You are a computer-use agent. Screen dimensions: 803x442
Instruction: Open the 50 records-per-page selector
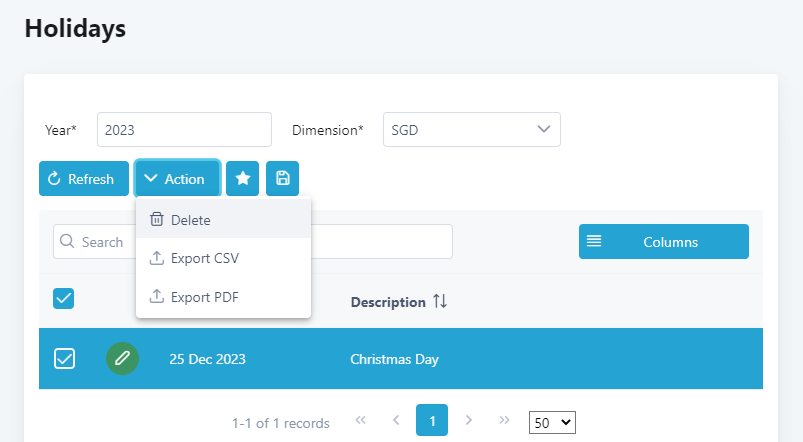pos(552,423)
